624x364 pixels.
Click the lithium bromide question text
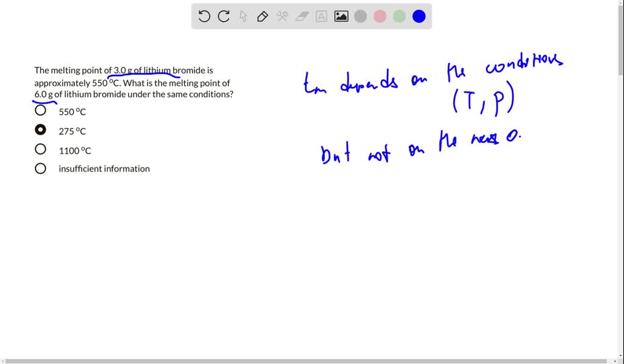133,83
